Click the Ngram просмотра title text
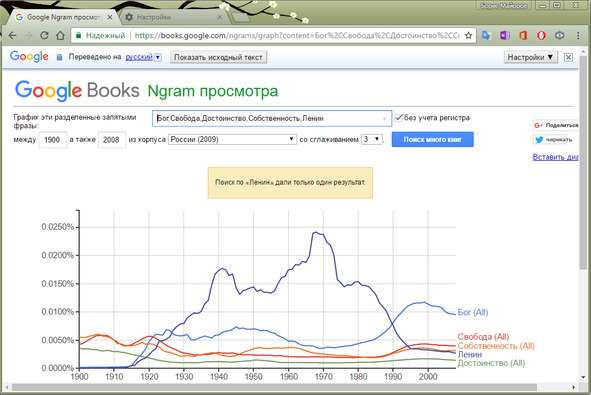 point(213,91)
